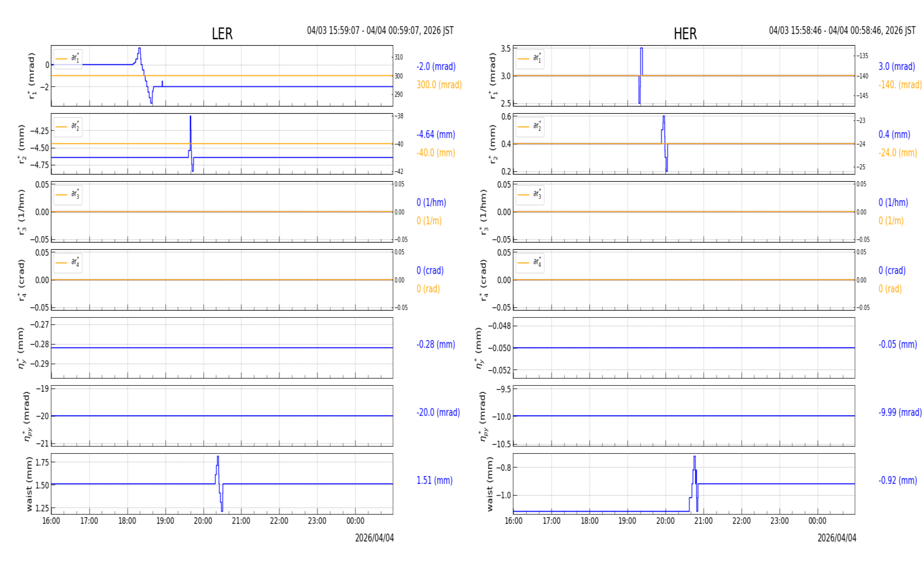
Task: Click the 00:00 tick on the LER time axis
Action: pos(355,521)
